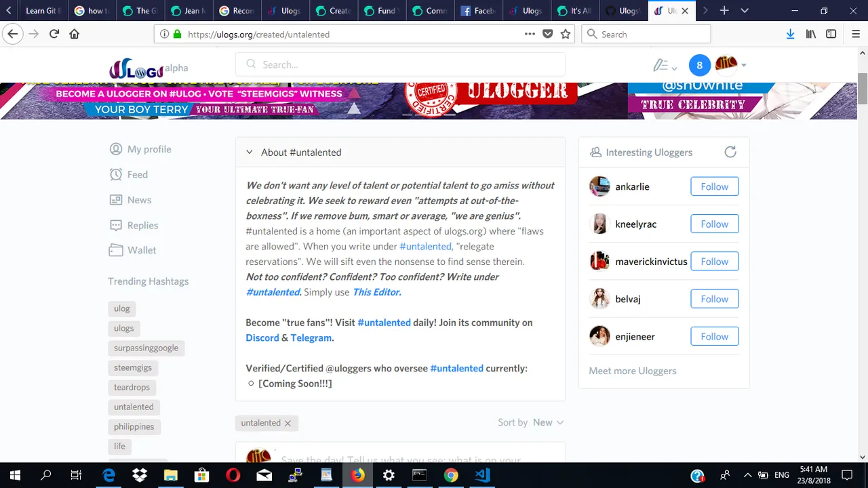Follow ankarlie
The image size is (868, 488).
(x=715, y=186)
